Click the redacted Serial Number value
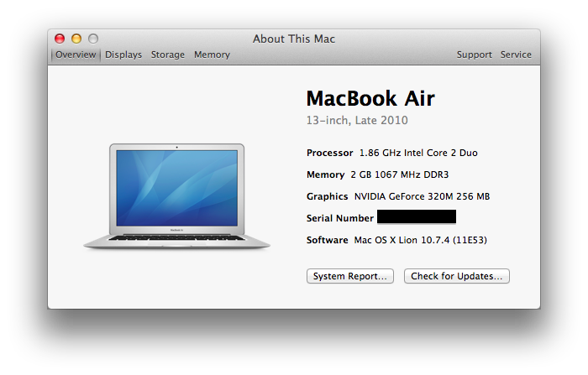This screenshot has height=375, width=588. tap(417, 217)
